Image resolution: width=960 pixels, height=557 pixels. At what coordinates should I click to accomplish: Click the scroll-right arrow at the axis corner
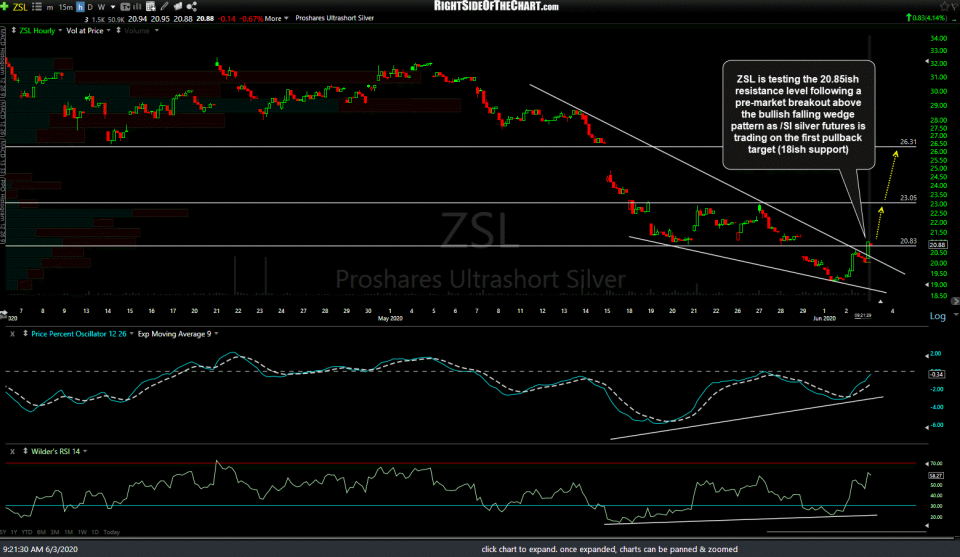click(954, 301)
